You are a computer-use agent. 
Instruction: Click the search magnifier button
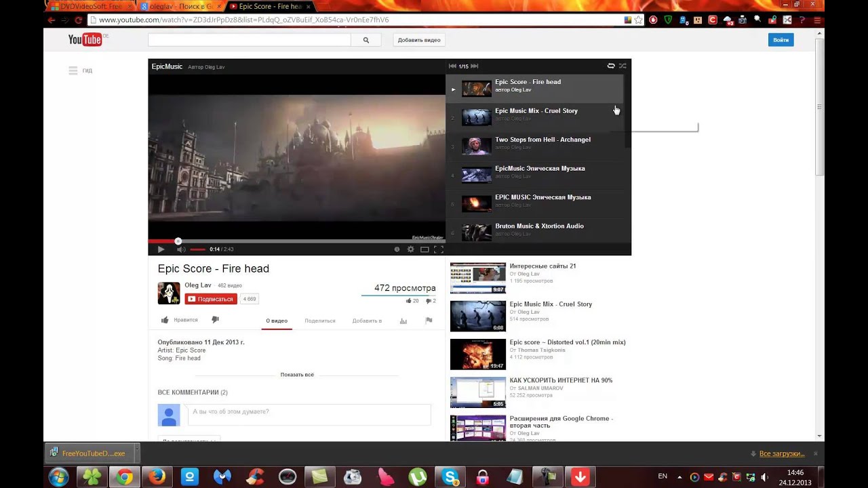366,40
